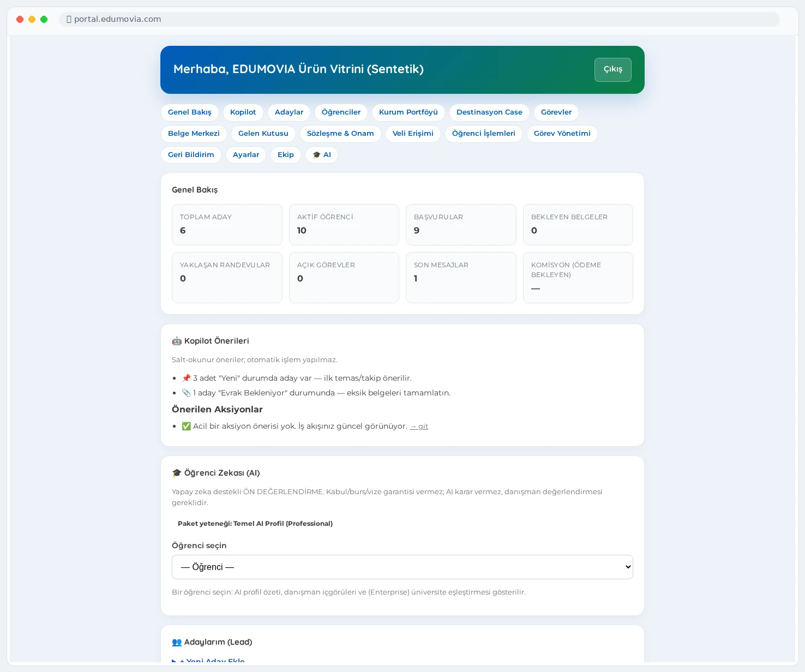Follow the '→ git' link
The height and width of the screenshot is (672, 805).
pos(419,427)
